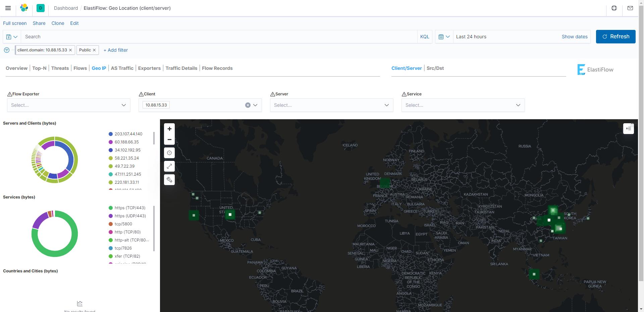The width and height of the screenshot is (644, 312).
Task: Open the Top-N tab
Action: point(39,68)
